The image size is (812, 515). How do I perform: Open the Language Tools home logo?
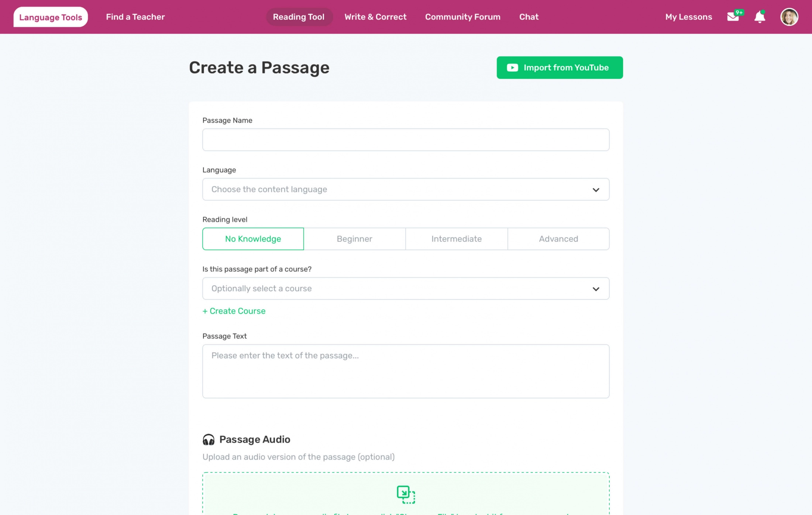coord(51,17)
